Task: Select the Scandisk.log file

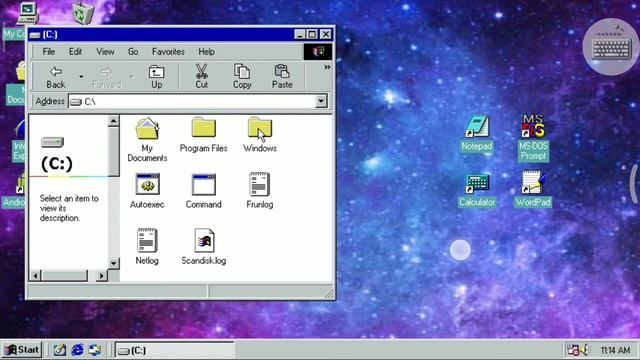Action: pos(204,247)
